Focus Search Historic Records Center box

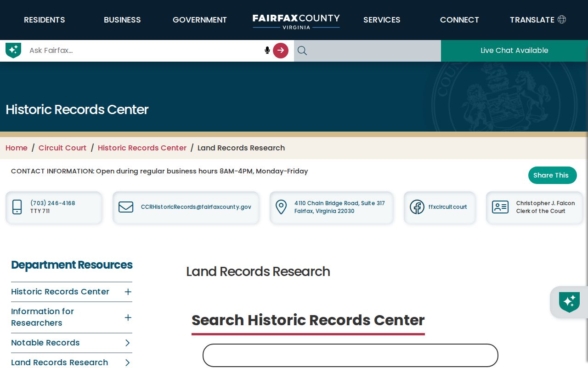pos(351,356)
